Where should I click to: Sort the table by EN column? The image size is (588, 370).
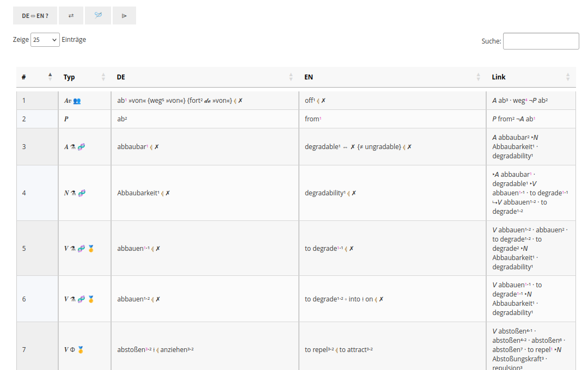click(392, 77)
